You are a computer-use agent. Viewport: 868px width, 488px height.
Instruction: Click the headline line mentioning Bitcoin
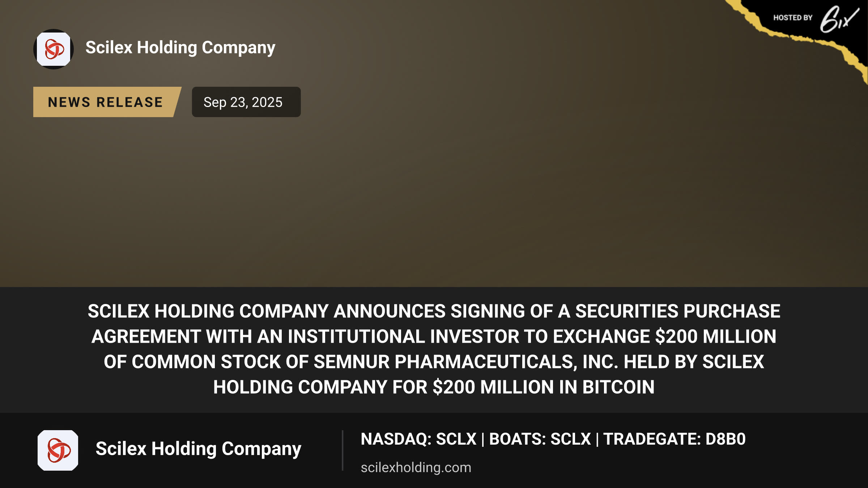click(434, 387)
